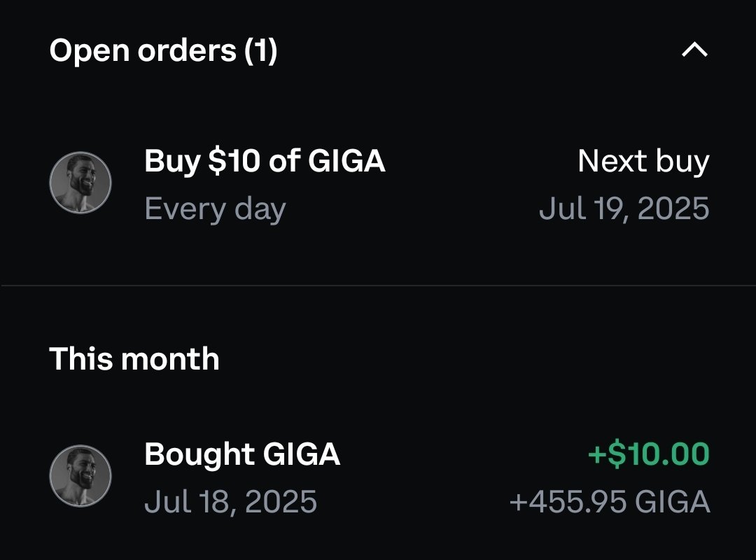
Task: Tap the Next buy label
Action: 644,162
